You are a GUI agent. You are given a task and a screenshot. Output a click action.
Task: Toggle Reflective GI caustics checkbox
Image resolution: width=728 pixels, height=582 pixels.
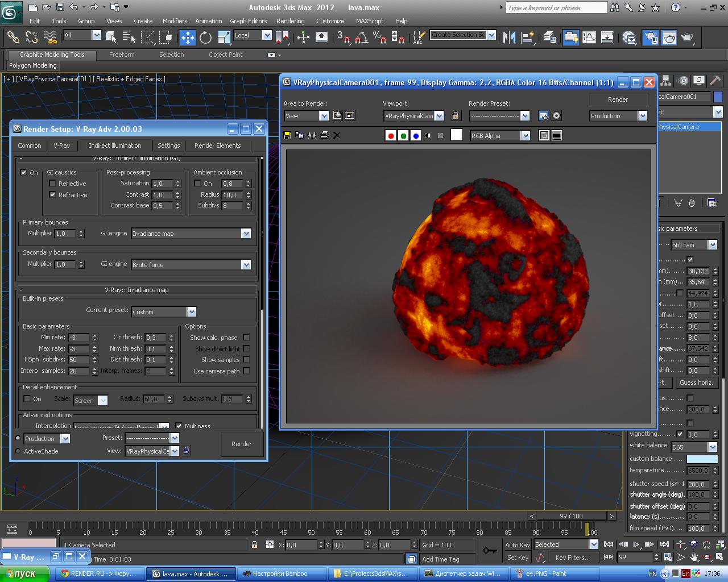[53, 184]
